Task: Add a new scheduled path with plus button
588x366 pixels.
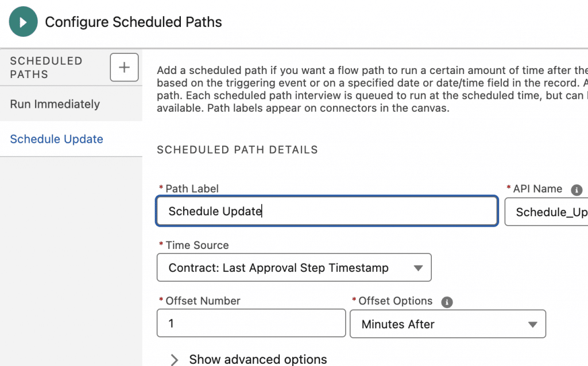Action: 124,68
